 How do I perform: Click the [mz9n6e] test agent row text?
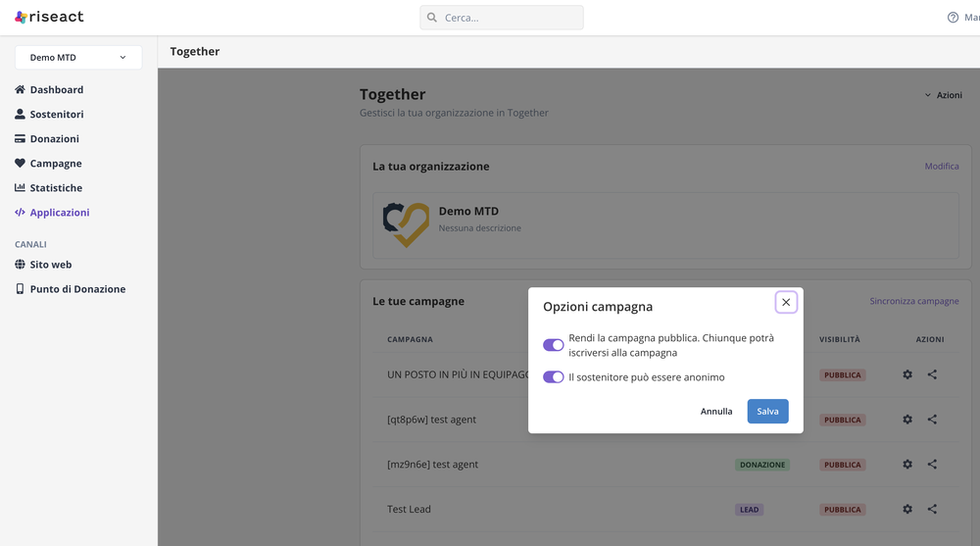click(x=432, y=464)
